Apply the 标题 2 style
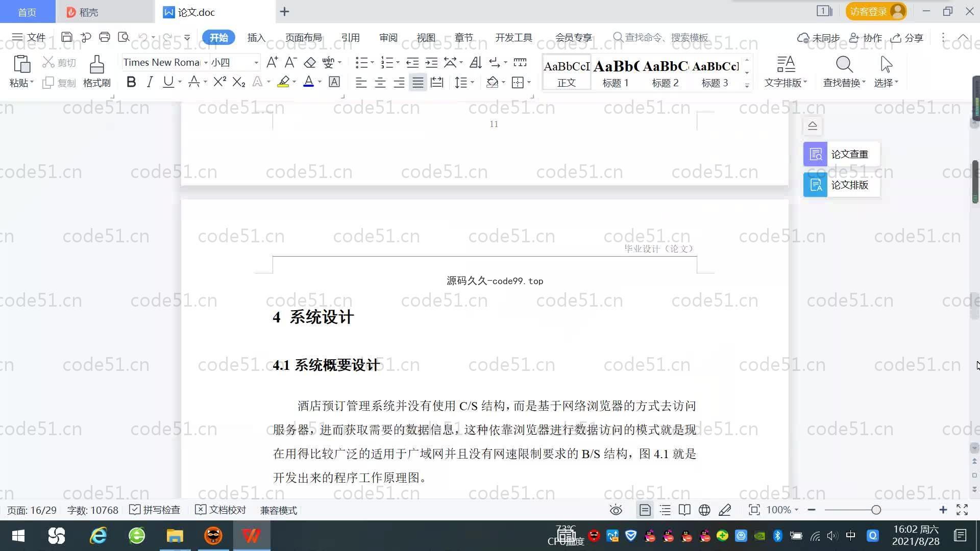 [665, 72]
